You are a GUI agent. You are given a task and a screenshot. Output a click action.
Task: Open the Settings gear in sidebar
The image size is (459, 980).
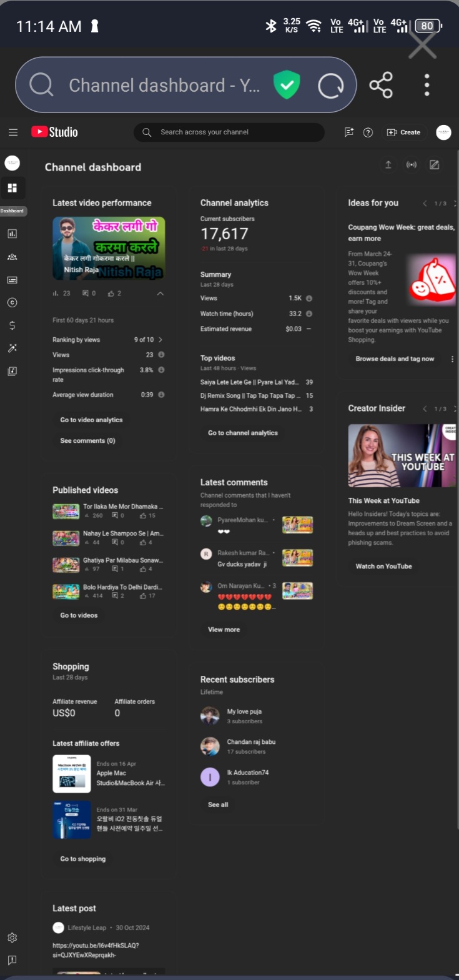[x=12, y=938]
